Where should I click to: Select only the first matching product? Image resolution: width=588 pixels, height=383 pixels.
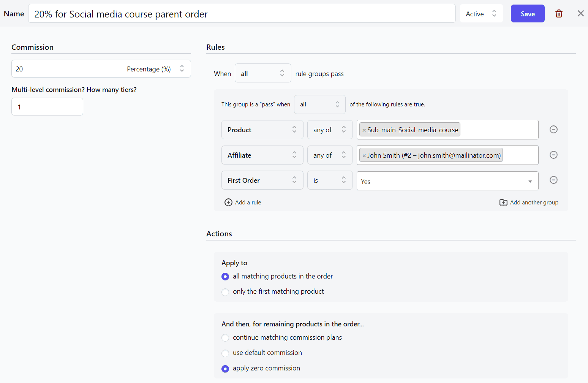[x=225, y=292]
